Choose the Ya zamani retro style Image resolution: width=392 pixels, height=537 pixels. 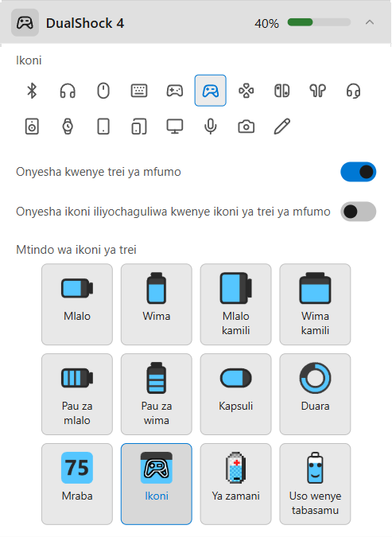tap(236, 484)
